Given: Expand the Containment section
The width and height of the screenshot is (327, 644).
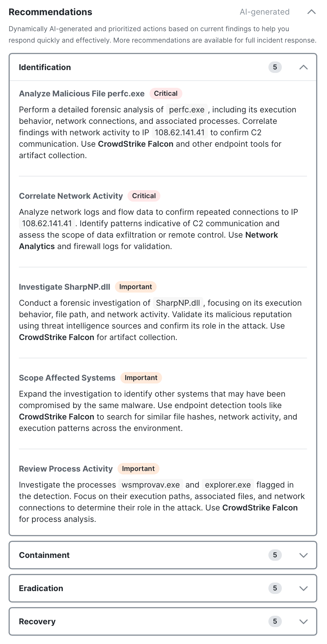Looking at the screenshot, I should pyautogui.click(x=303, y=555).
